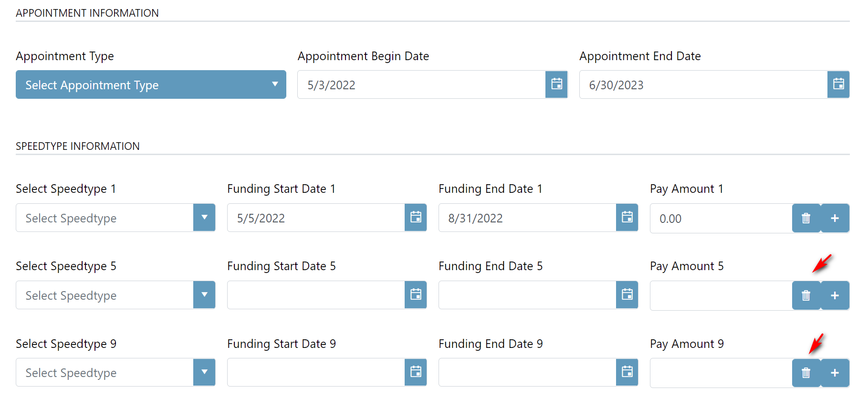The height and width of the screenshot is (409, 868).
Task: Open calendar picker for Funding End Date 9
Action: (627, 372)
